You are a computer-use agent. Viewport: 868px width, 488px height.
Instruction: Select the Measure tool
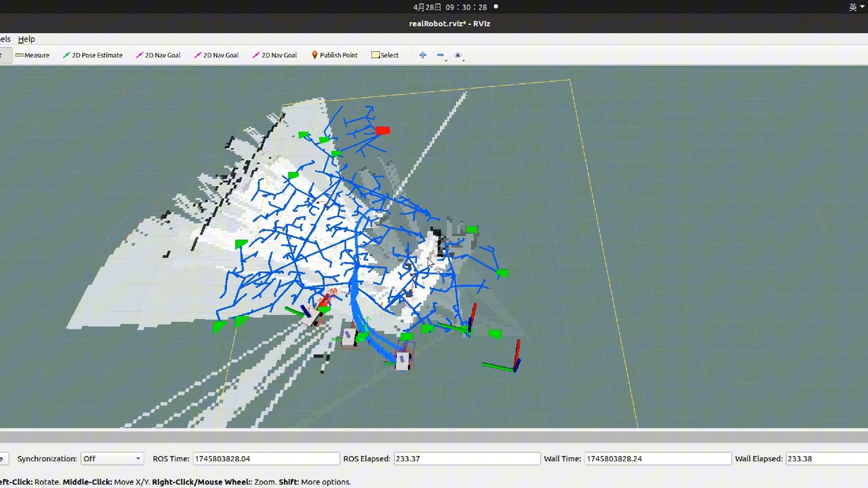(32, 55)
